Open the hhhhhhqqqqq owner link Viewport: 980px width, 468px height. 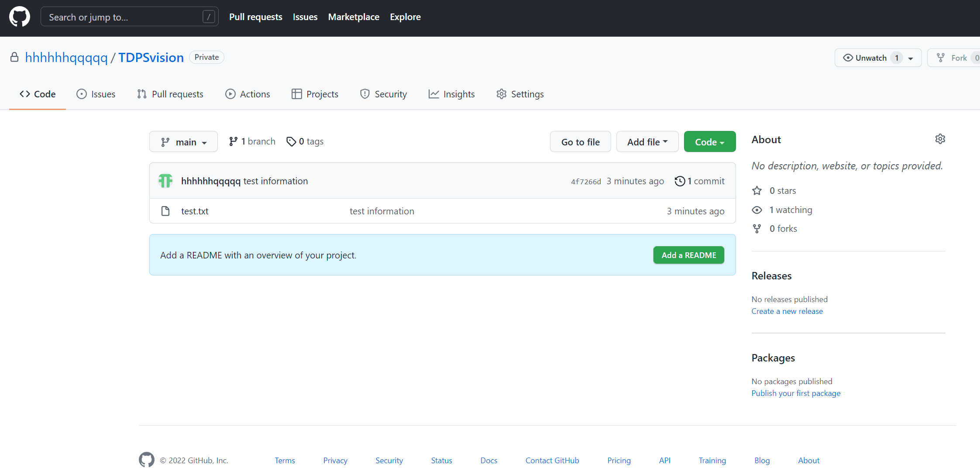[x=66, y=58]
